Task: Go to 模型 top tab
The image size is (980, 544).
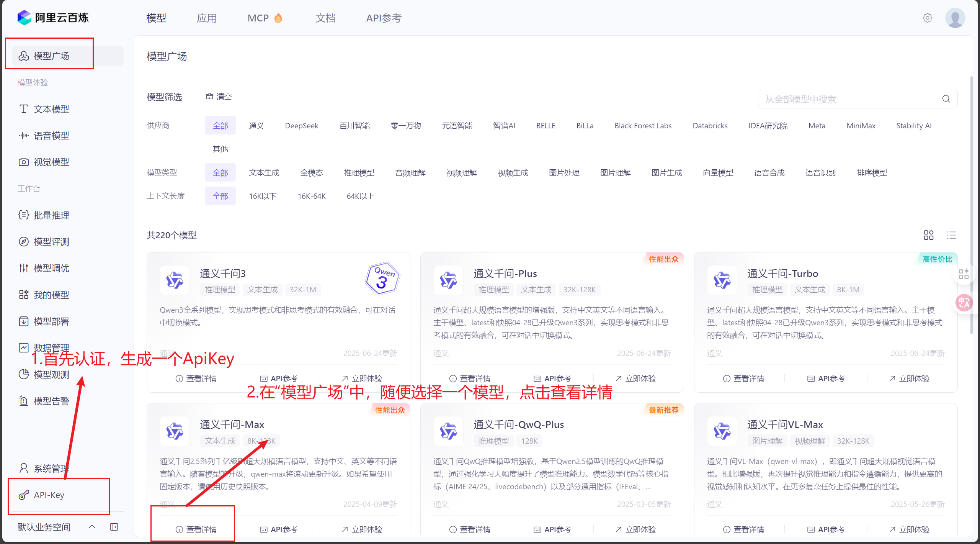Action: pos(156,18)
